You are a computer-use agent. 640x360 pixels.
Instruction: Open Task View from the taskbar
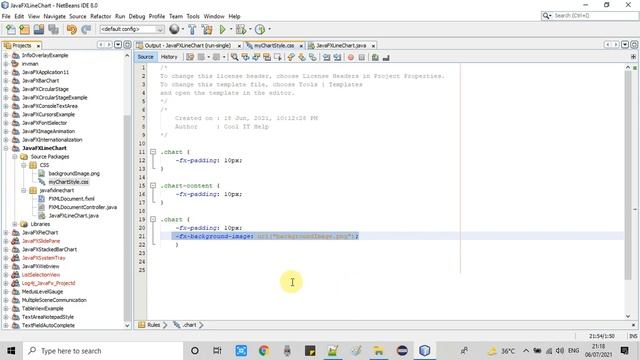217,351
